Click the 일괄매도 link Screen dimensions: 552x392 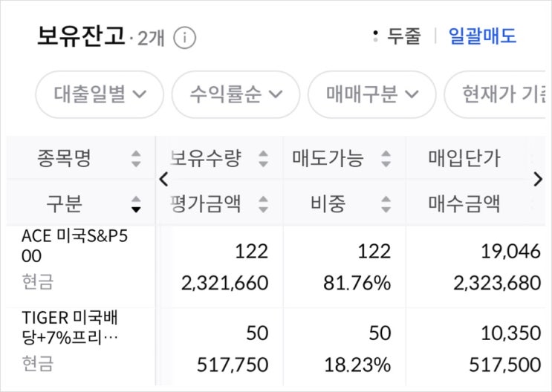[x=482, y=36]
